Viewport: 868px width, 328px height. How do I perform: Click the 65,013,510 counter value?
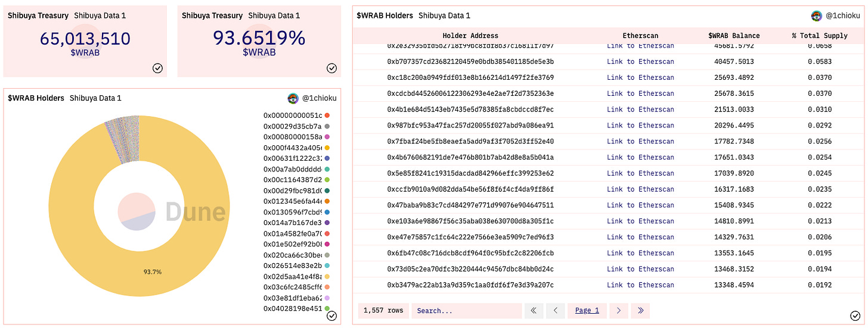click(85, 39)
